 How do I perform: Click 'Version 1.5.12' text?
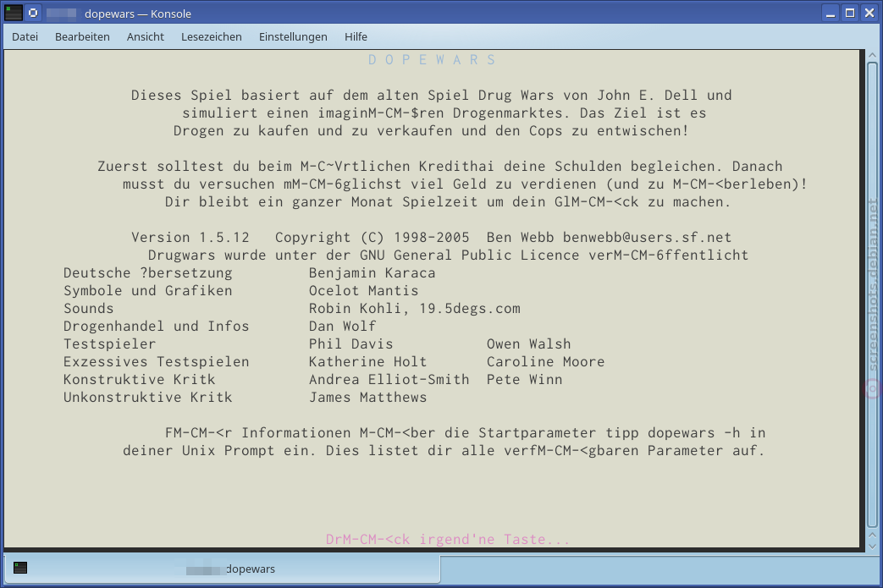[190, 238]
